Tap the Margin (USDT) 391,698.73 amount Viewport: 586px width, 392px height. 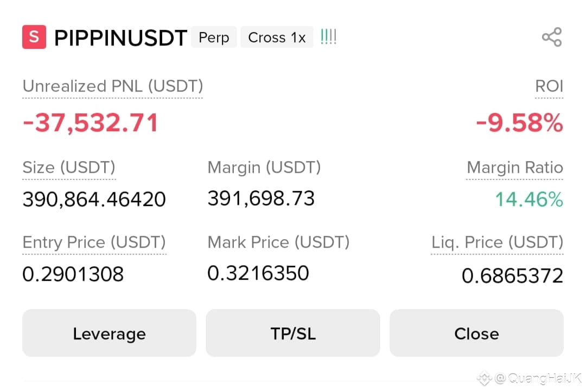coord(261,198)
